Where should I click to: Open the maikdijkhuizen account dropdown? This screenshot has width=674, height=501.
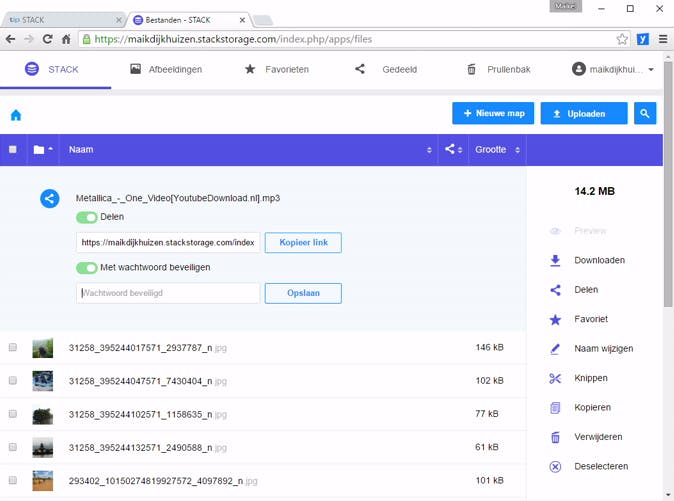[613, 69]
